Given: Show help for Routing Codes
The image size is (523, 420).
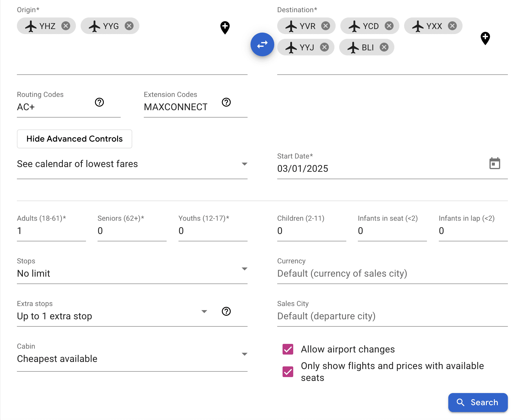Looking at the screenshot, I should [x=99, y=102].
